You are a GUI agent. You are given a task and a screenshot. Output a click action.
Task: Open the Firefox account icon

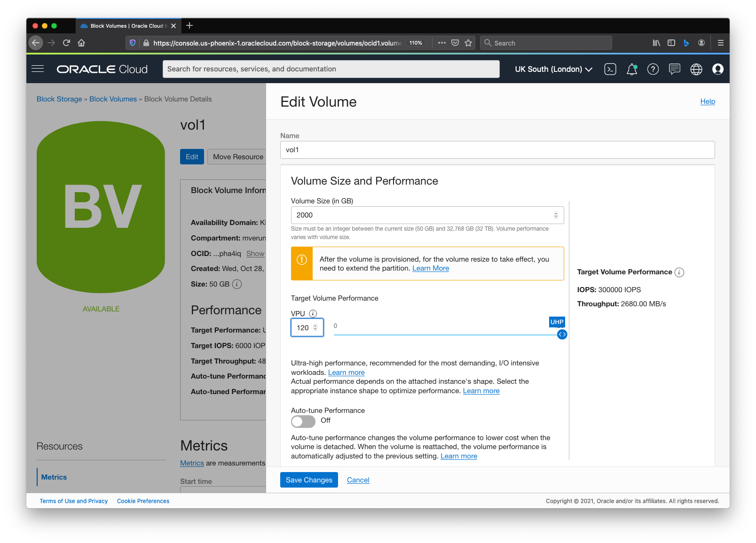(x=701, y=43)
